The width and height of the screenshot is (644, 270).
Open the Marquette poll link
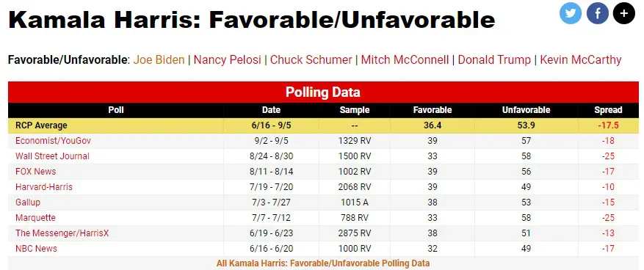click(35, 218)
